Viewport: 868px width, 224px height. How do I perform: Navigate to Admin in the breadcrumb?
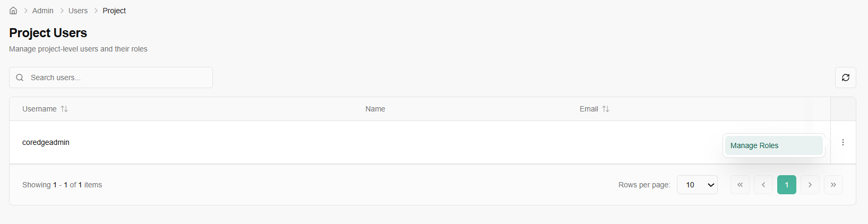pos(43,11)
